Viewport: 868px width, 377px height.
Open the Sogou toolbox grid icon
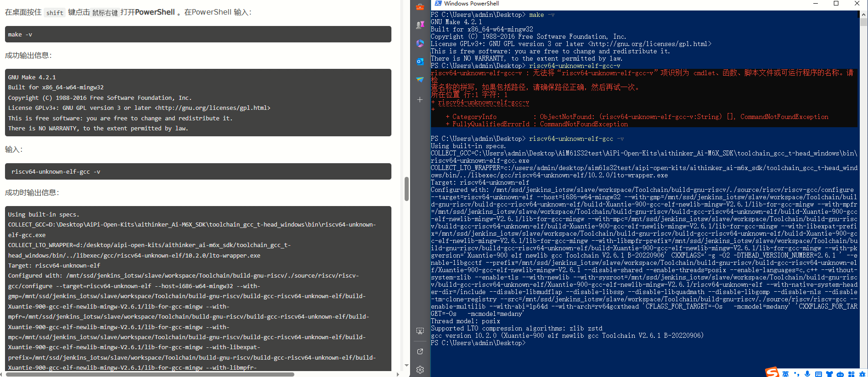click(x=851, y=374)
